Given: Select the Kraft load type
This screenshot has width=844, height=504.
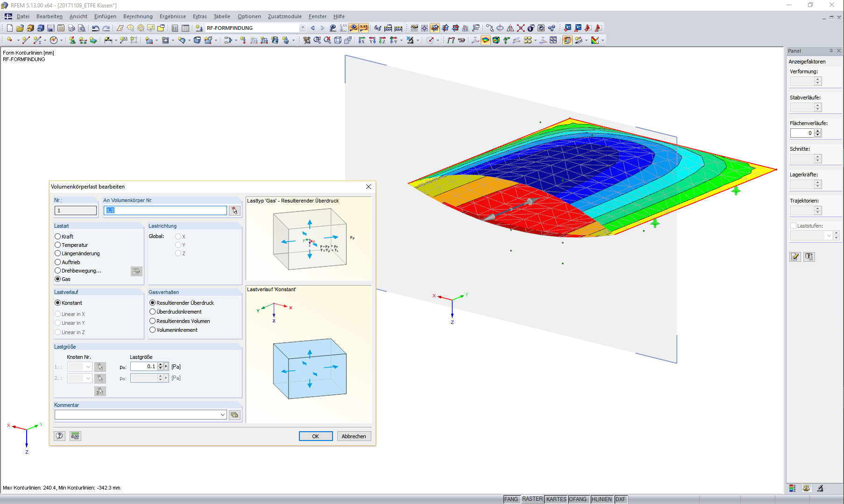Looking at the screenshot, I should coord(64,237).
